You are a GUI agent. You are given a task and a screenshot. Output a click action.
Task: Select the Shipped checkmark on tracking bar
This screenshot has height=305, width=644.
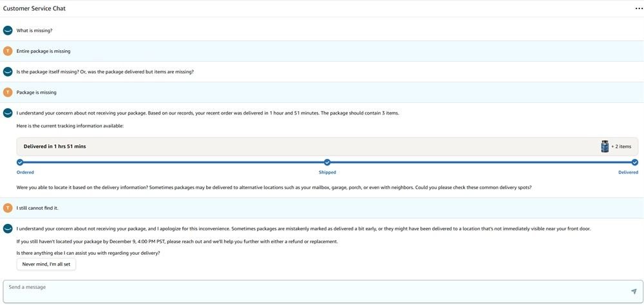(x=327, y=162)
